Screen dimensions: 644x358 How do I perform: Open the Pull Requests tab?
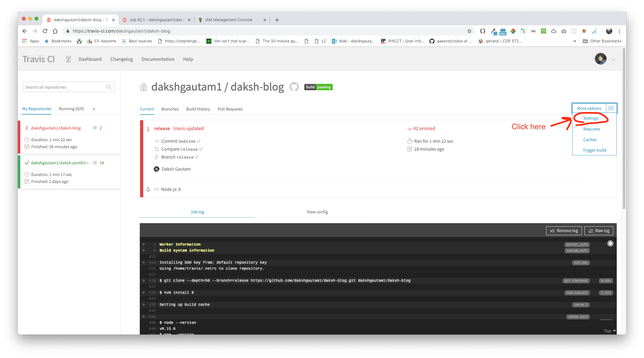pos(230,109)
